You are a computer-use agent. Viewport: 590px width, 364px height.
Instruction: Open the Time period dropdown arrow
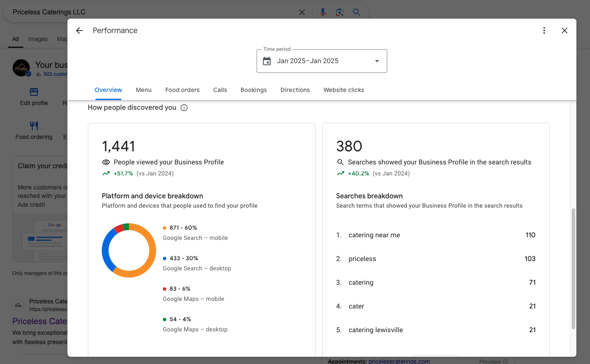(377, 61)
